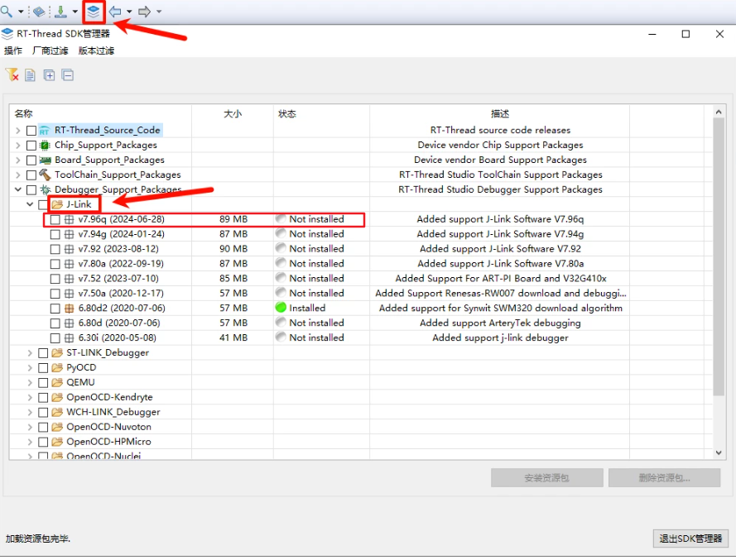Click the PyOCD folder icon
Image resolution: width=736 pixels, height=560 pixels.
coord(57,368)
